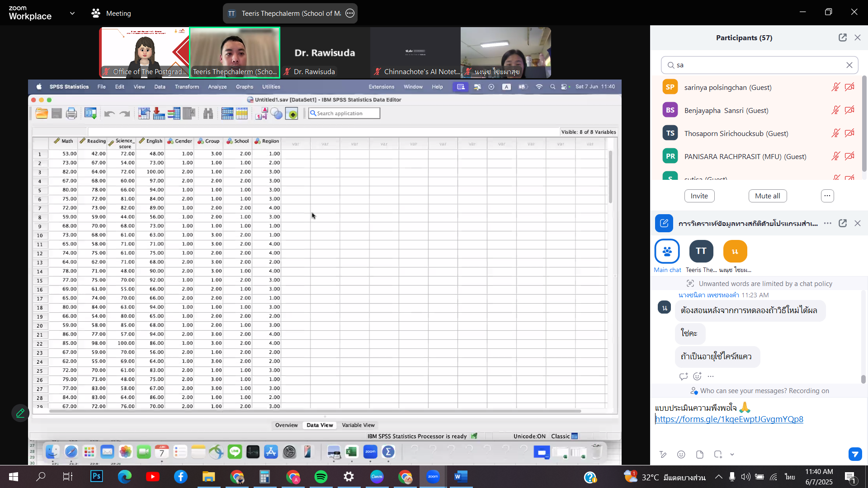Add a reaction to the last chat message
Image resolution: width=868 pixels, height=488 pixels.
tap(698, 376)
